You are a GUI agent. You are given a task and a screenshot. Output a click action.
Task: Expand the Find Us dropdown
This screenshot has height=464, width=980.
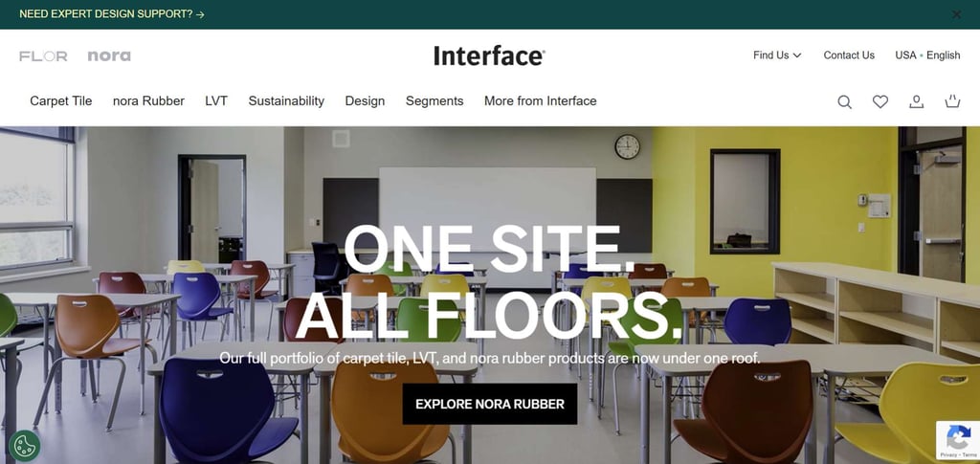[x=777, y=55]
